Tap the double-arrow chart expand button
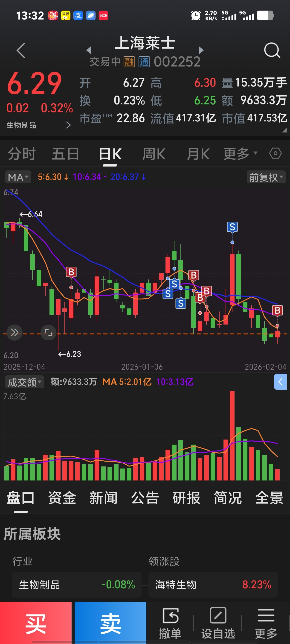Image resolution: width=290 pixels, height=644 pixels. 14,333
